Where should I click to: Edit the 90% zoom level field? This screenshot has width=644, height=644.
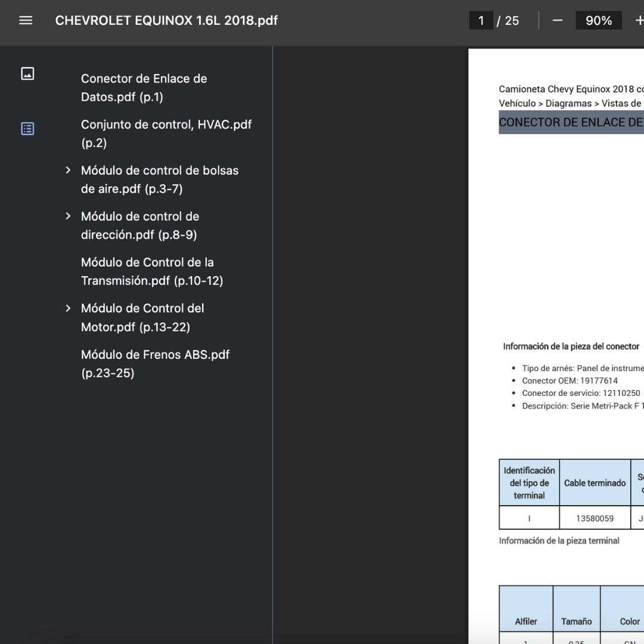(x=599, y=20)
